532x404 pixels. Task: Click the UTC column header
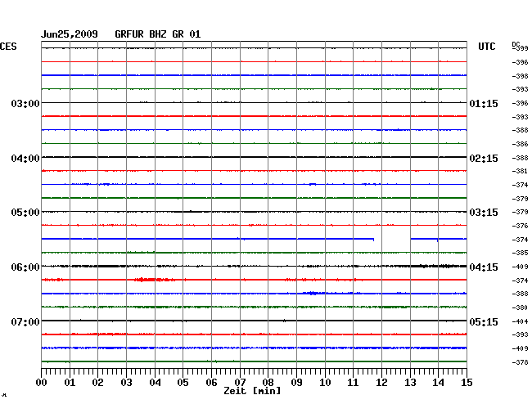click(486, 47)
